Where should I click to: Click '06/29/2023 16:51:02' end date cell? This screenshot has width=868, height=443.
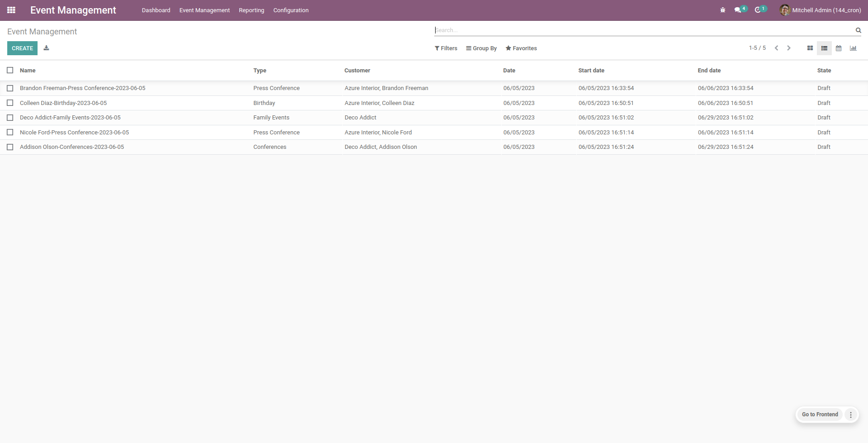pyautogui.click(x=726, y=118)
